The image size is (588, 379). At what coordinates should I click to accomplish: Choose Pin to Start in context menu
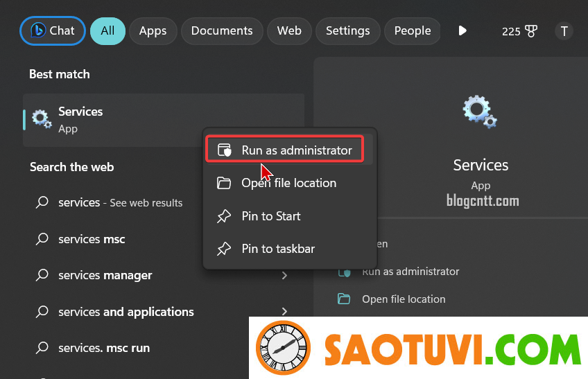coord(288,216)
